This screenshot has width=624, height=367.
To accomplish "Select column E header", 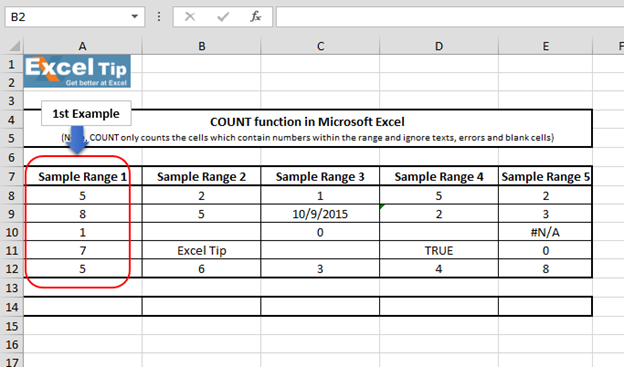I will (x=546, y=46).
